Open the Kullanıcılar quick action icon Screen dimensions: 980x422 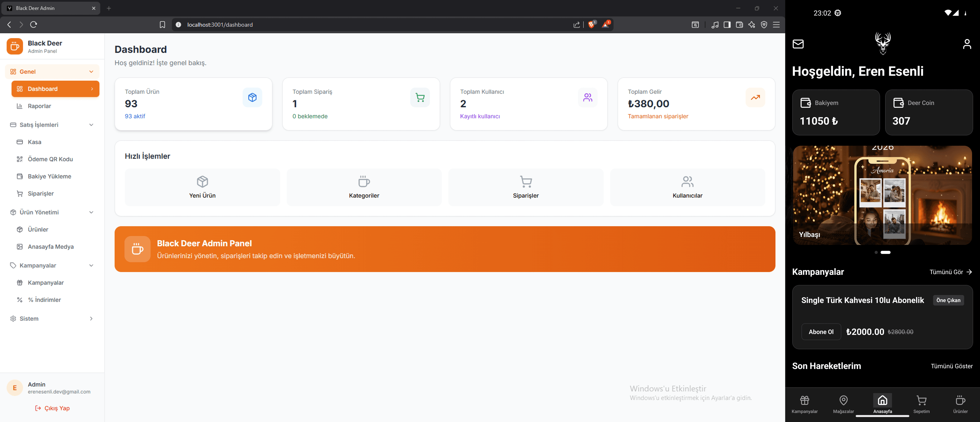click(687, 181)
